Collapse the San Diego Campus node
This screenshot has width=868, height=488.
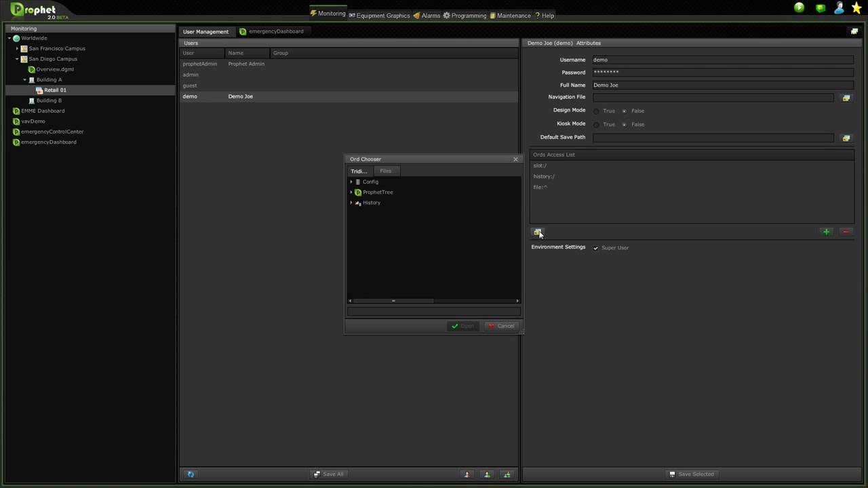pos(17,59)
